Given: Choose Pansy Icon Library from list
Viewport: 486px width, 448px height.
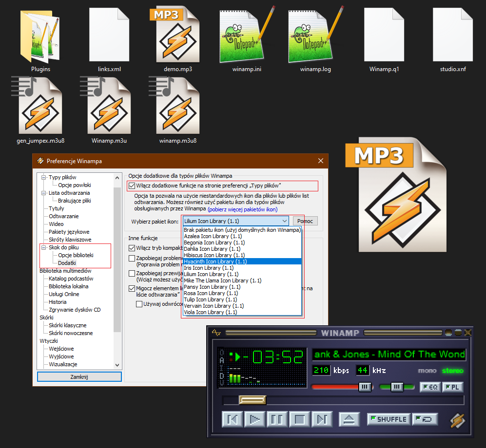Looking at the screenshot, I should (242, 287).
